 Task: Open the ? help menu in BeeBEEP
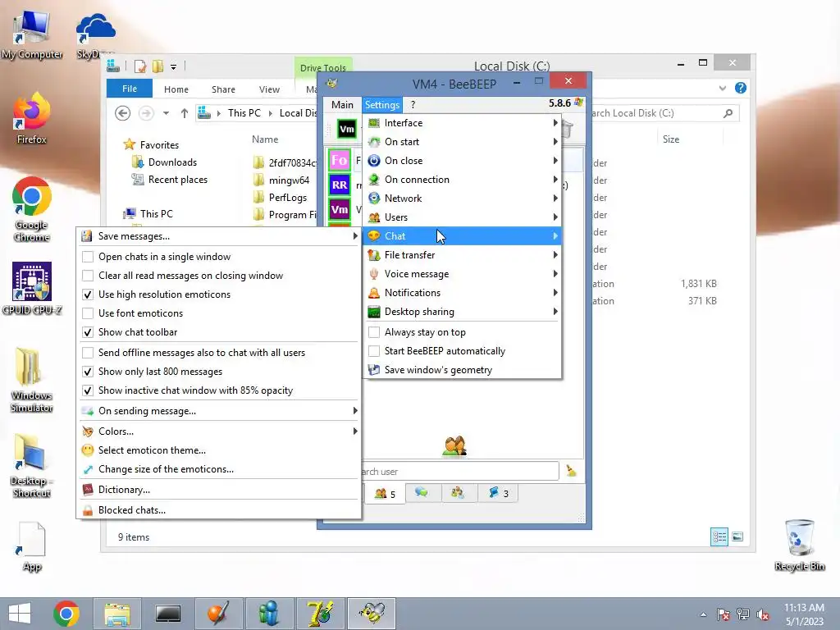(x=413, y=104)
